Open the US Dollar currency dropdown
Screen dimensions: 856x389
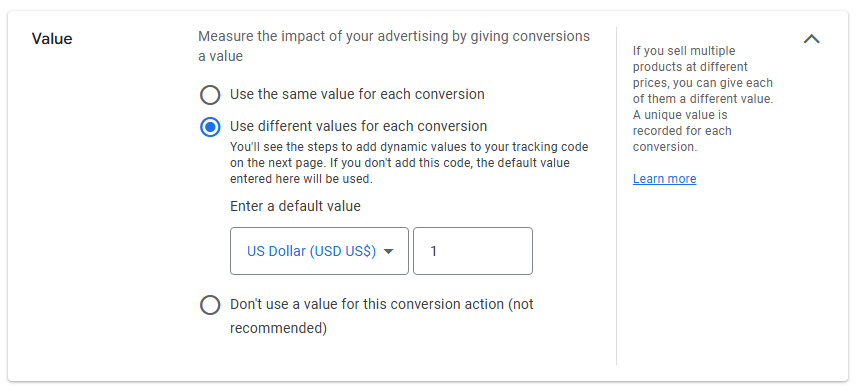pos(319,251)
